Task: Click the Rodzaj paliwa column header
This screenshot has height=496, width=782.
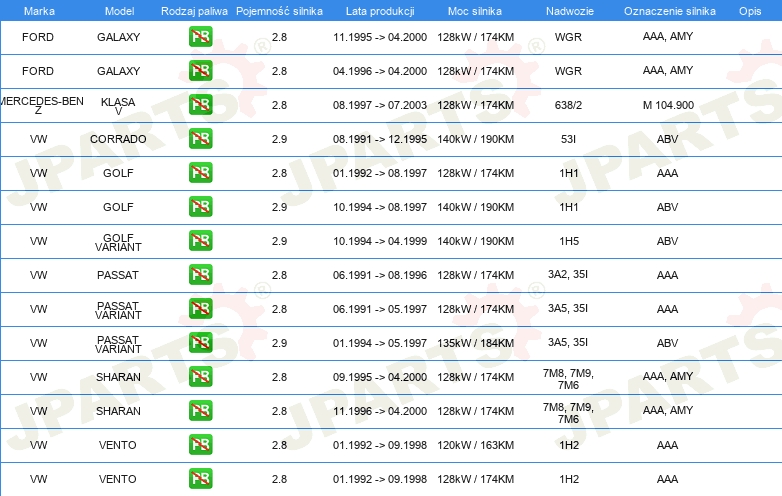Action: click(194, 11)
